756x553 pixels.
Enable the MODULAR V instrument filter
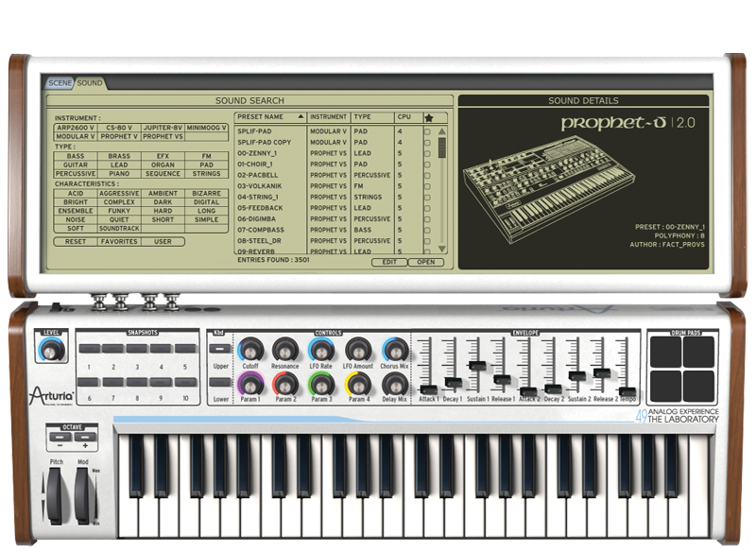tap(76, 136)
